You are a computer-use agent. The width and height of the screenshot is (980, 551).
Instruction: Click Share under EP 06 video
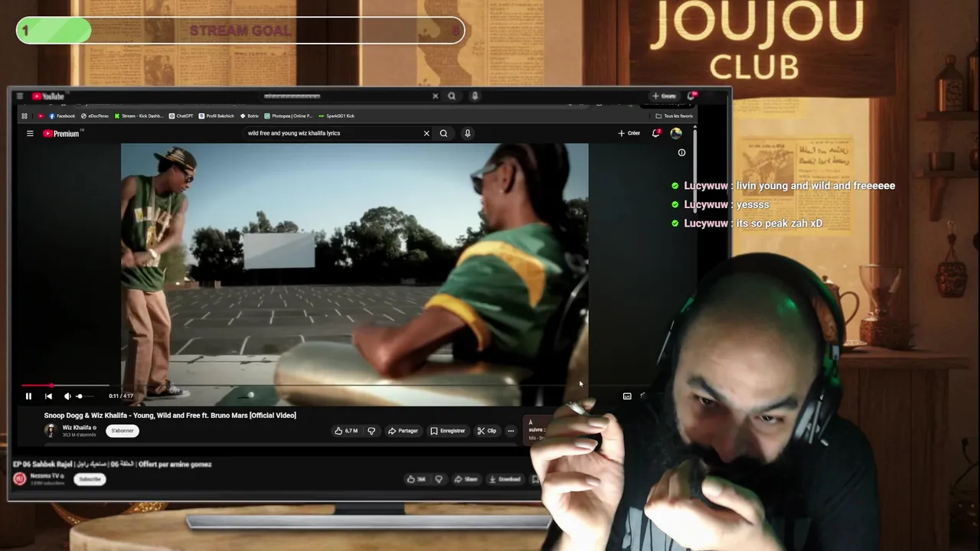coord(465,479)
